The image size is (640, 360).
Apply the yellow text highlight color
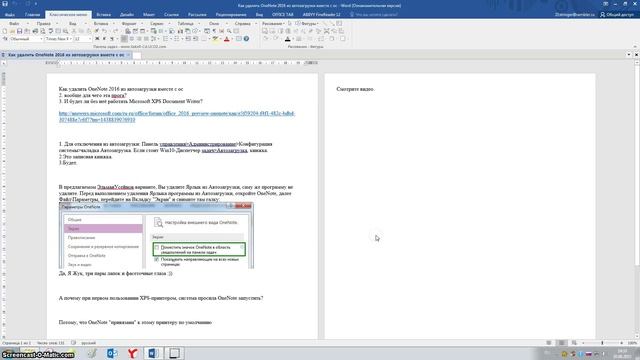pyautogui.click(x=215, y=39)
